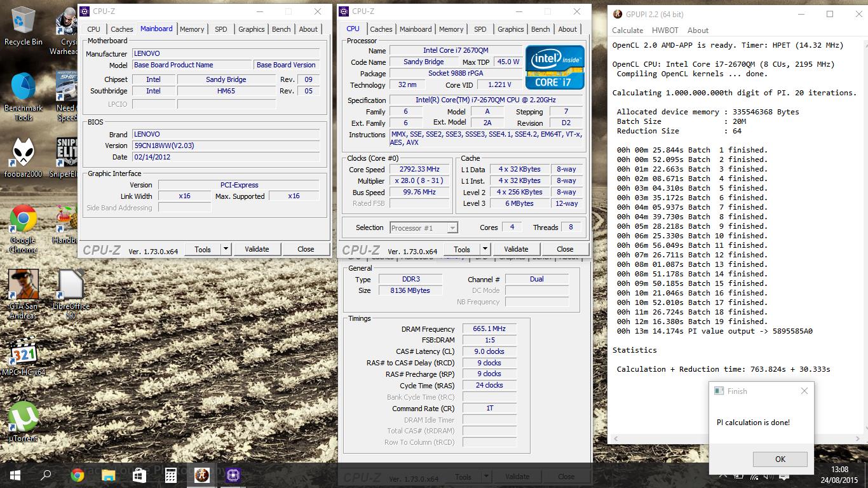This screenshot has width=868, height=488.
Task: Click the taskbar clock showing 13:08
Action: [x=839, y=475]
